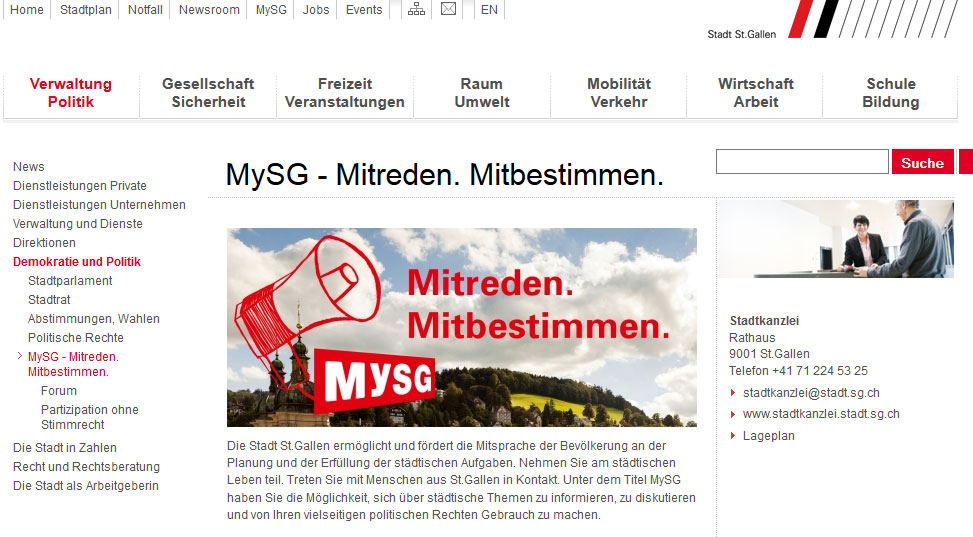
Task: Open Jobs in top navigation
Action: (316, 10)
